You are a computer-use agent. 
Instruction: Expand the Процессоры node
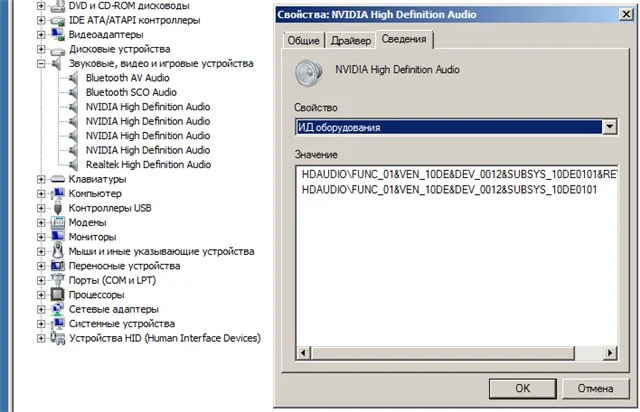41,294
